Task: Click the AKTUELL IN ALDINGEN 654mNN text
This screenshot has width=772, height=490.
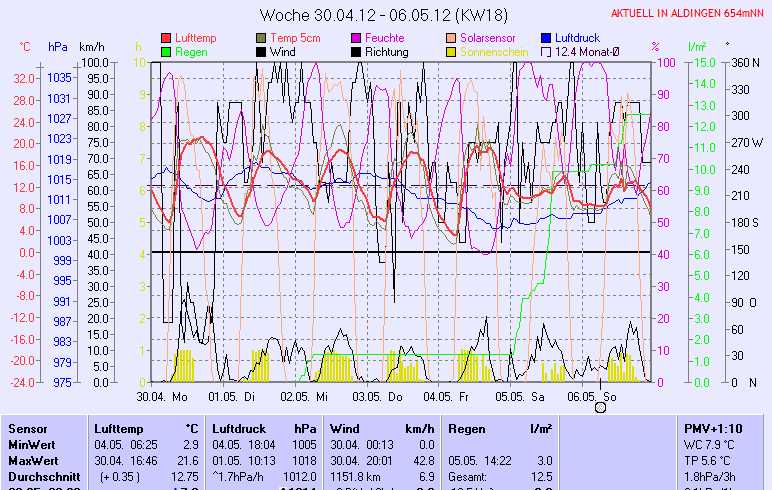Action: tap(688, 13)
